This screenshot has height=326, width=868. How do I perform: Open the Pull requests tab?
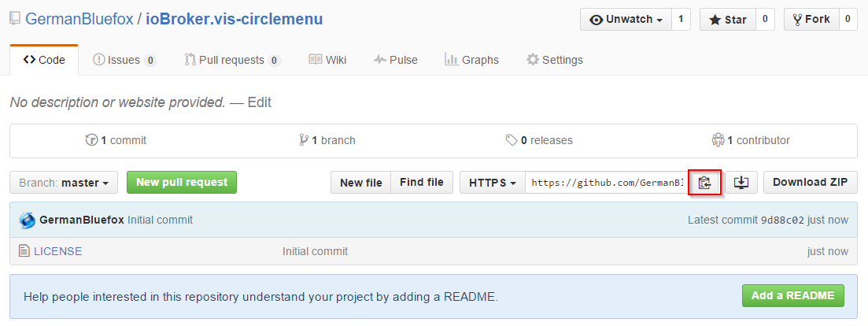[x=232, y=60]
